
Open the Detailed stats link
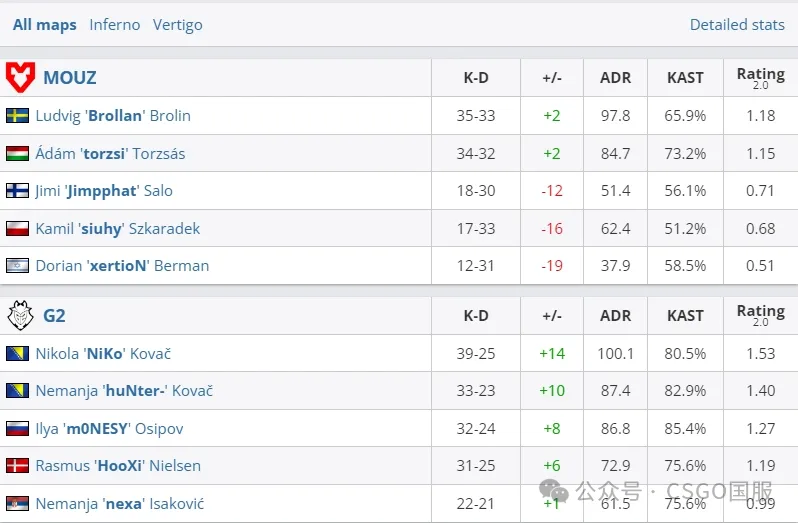(737, 24)
